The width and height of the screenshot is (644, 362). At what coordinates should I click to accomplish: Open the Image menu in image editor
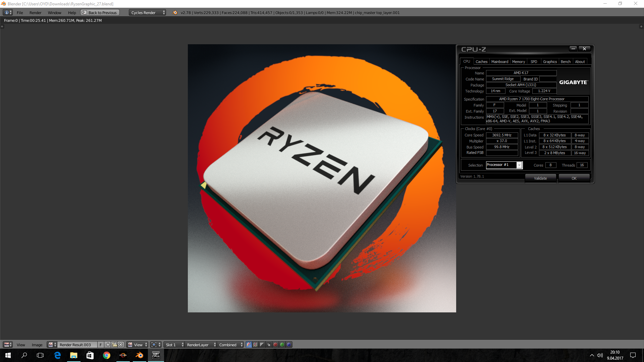pos(37,345)
